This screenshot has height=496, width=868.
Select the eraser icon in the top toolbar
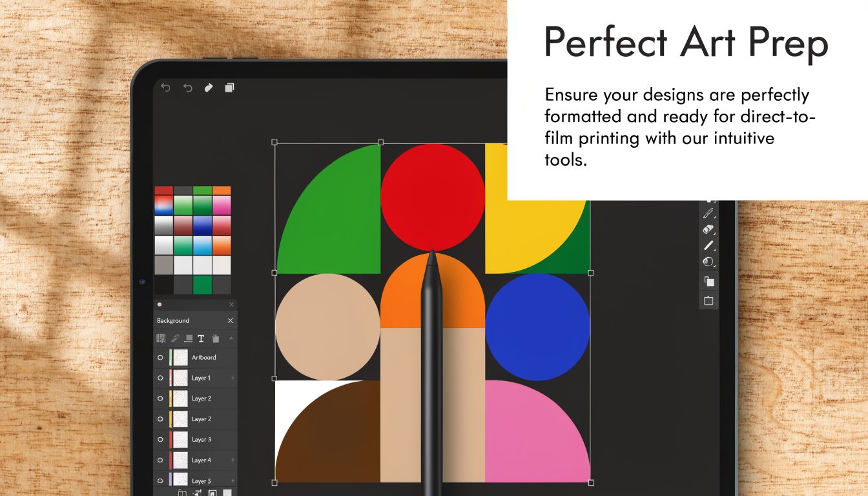208,88
